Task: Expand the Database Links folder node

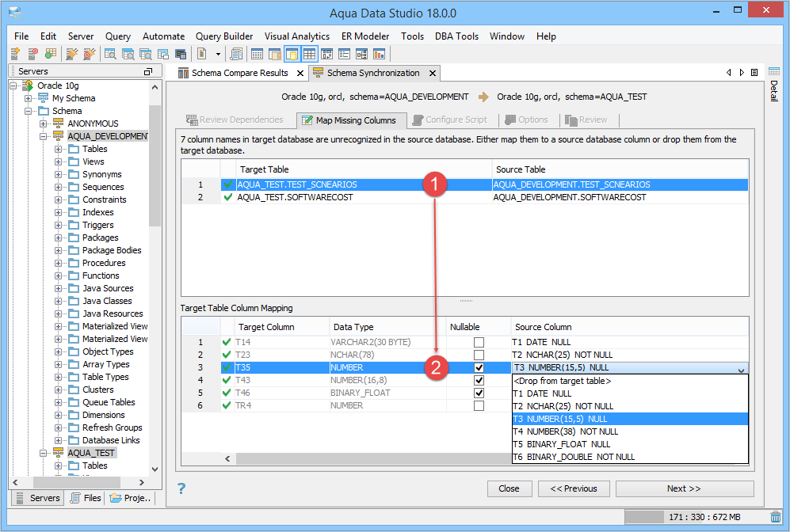Action: [58, 440]
